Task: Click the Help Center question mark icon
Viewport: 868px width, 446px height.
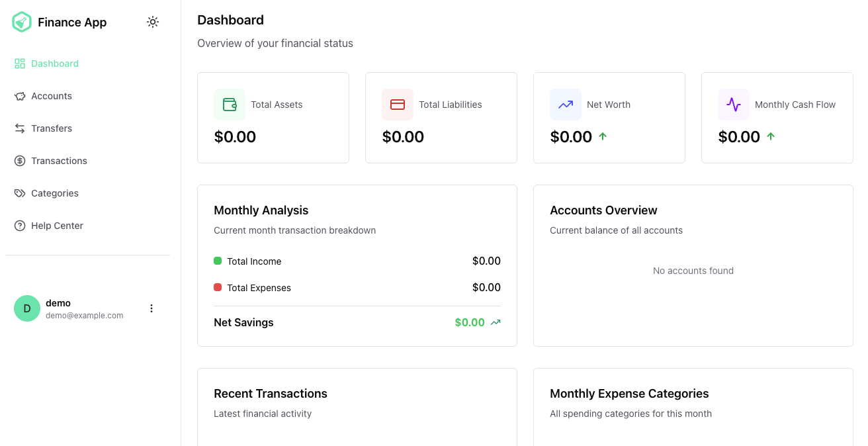Action: click(x=19, y=226)
